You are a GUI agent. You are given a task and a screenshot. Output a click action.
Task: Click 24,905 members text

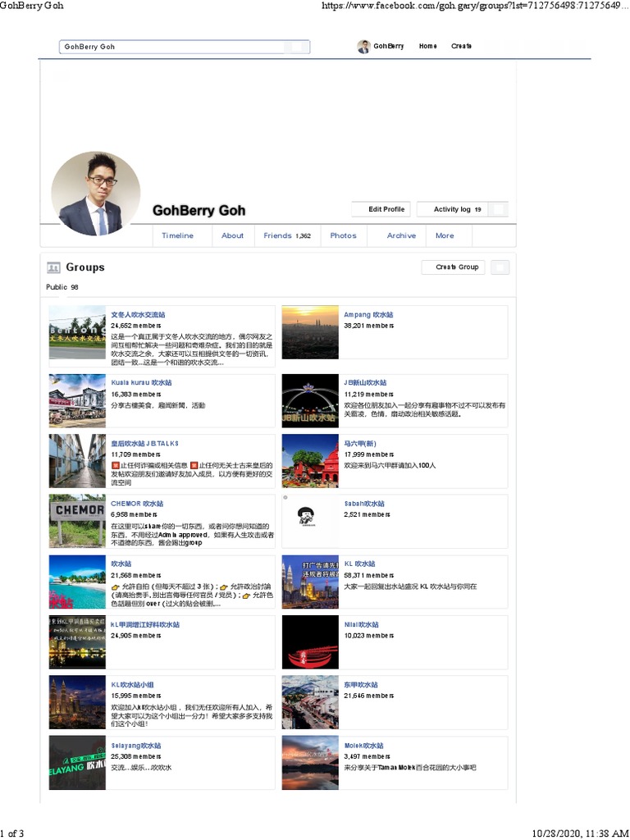[136, 636]
